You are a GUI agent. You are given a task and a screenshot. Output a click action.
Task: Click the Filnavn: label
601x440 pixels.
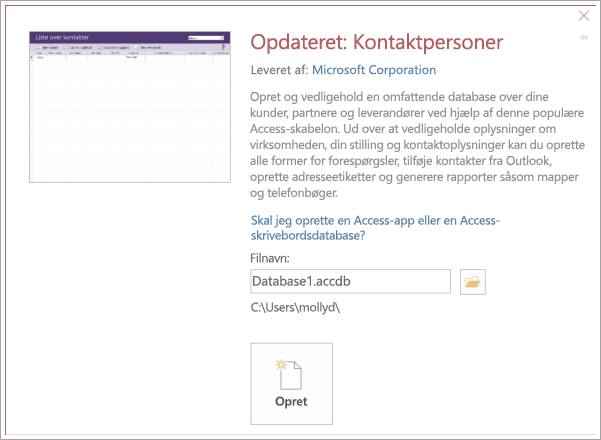click(x=270, y=258)
